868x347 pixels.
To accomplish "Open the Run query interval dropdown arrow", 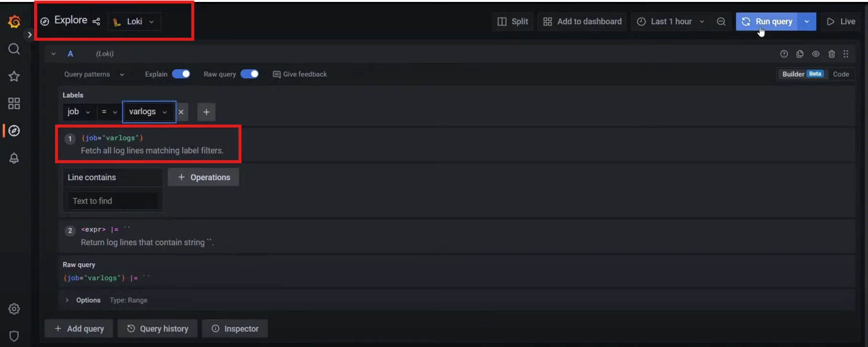I will pos(807,22).
